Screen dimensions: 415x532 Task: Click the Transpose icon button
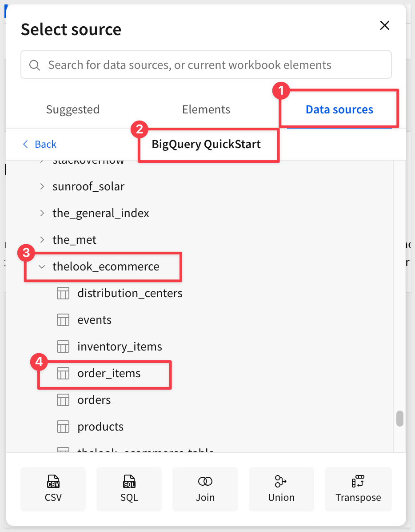pyautogui.click(x=358, y=482)
